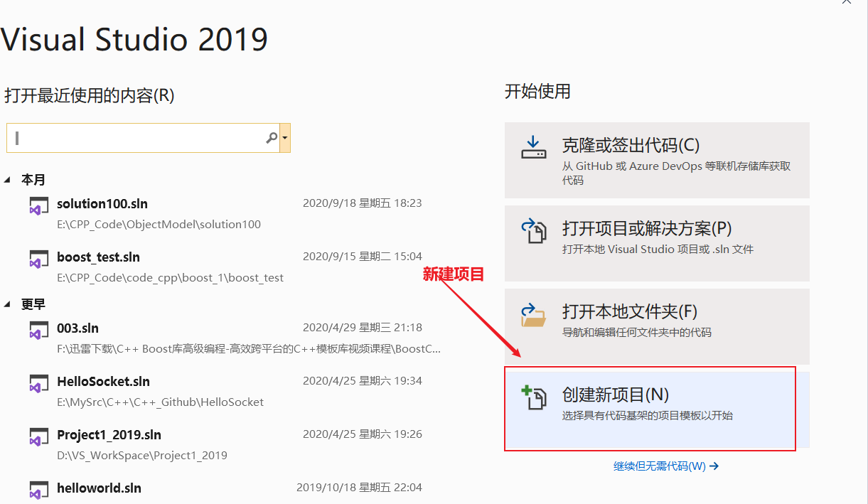Screen dimensions: 868x504
Task: Click path E:\CPP_Code\ObjectModel\solution100
Action: 159,225
